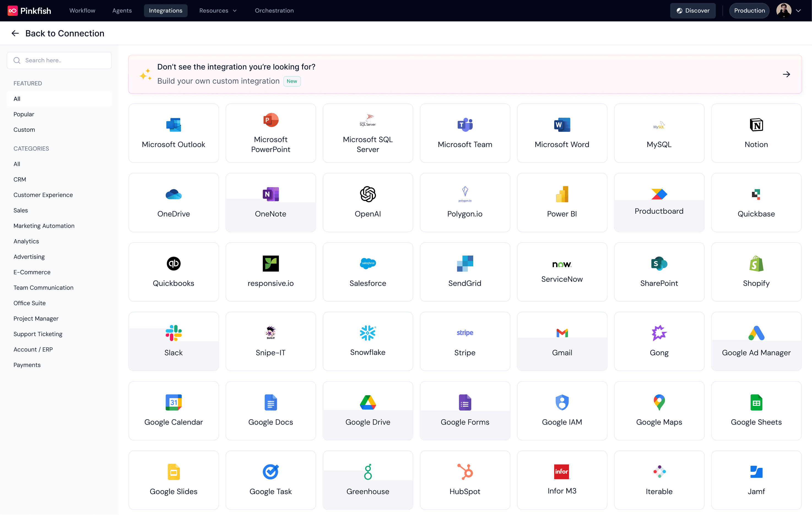This screenshot has height=515, width=812.
Task: Click the Google Sheets integration tile
Action: pos(756,411)
